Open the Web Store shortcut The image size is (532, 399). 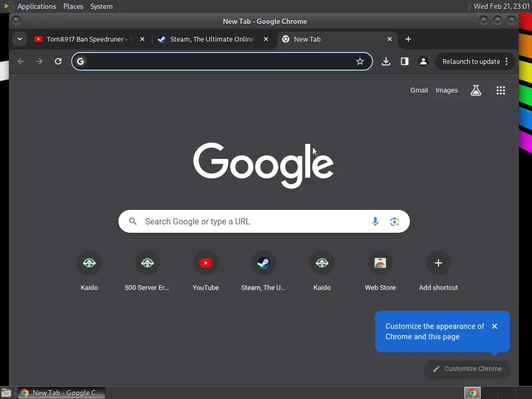pos(380,271)
